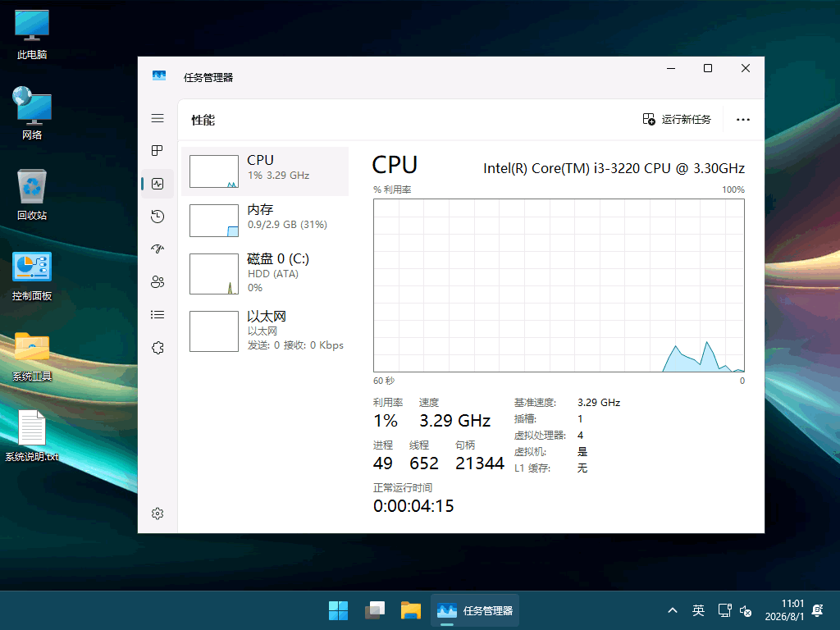Click the Intel Core i3-3220 CPU name
This screenshot has height=630, width=840.
tap(614, 168)
